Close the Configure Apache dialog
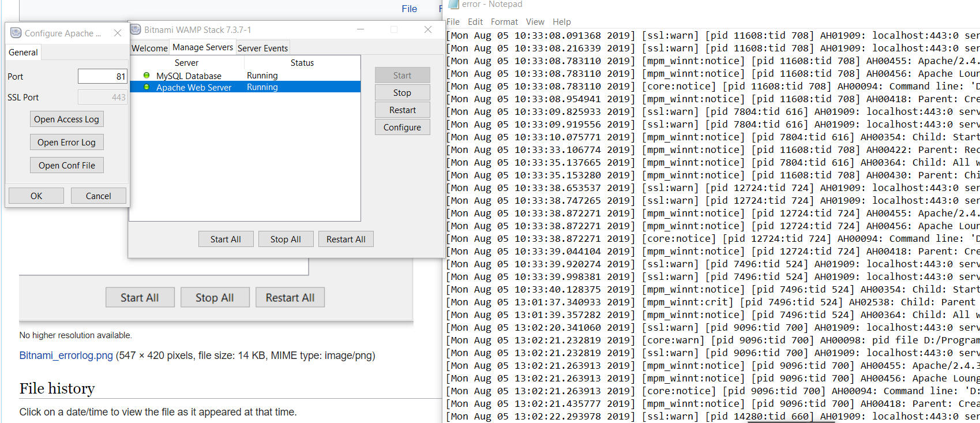The height and width of the screenshot is (423, 980). pyautogui.click(x=118, y=33)
